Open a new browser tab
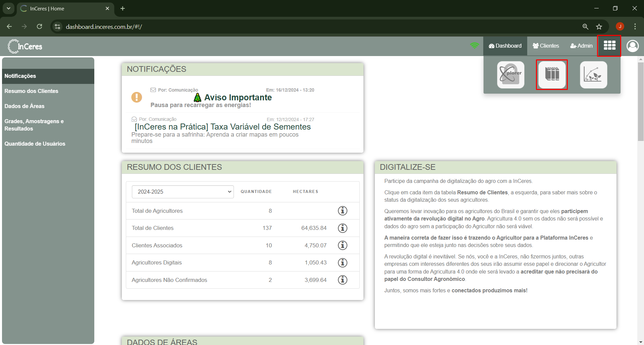Viewport: 644px width, 345px height. [122, 8]
